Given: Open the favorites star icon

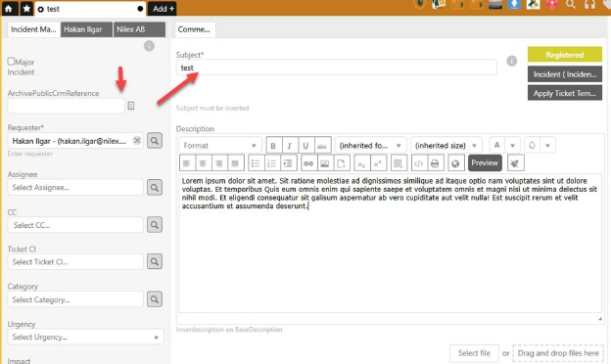Looking at the screenshot, I should (x=26, y=9).
